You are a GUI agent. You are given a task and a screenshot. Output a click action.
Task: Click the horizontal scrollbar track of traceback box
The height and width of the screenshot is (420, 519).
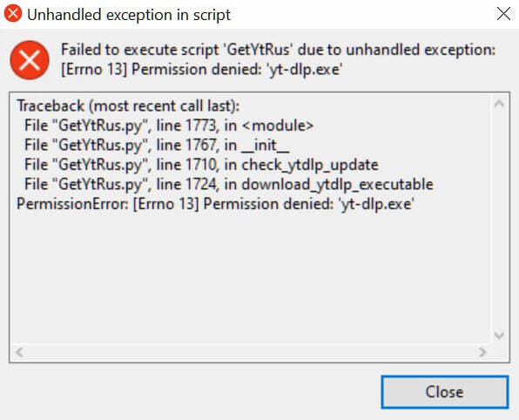(251, 352)
